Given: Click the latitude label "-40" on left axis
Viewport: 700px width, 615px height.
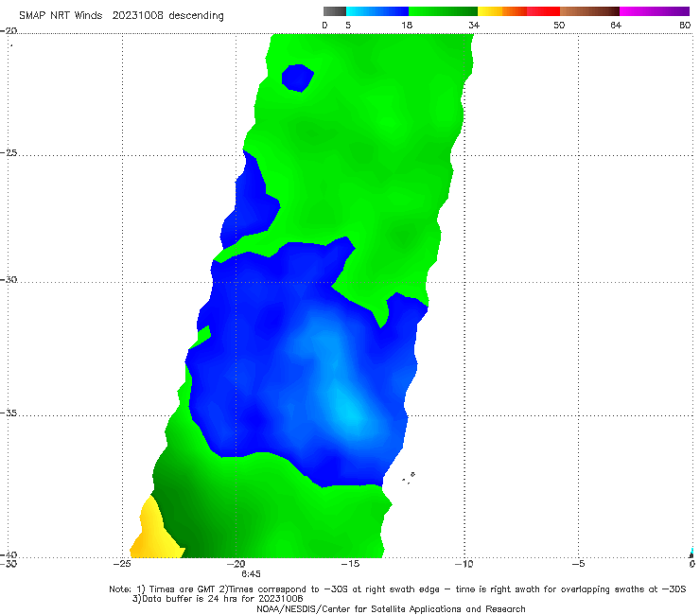Looking at the screenshot, I should tap(9, 554).
